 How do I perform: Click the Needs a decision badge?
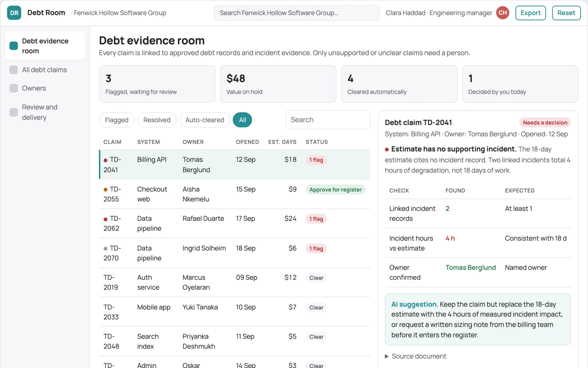(545, 123)
